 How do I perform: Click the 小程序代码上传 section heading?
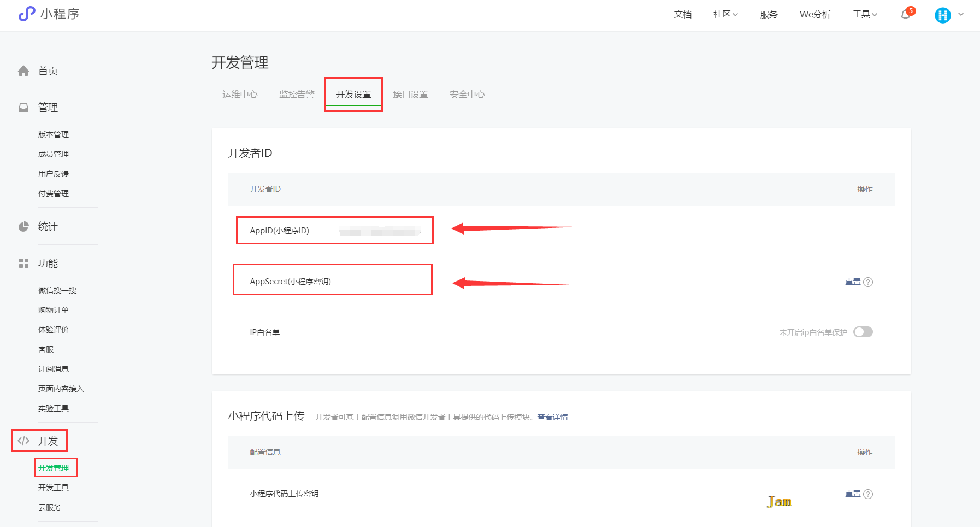(266, 416)
